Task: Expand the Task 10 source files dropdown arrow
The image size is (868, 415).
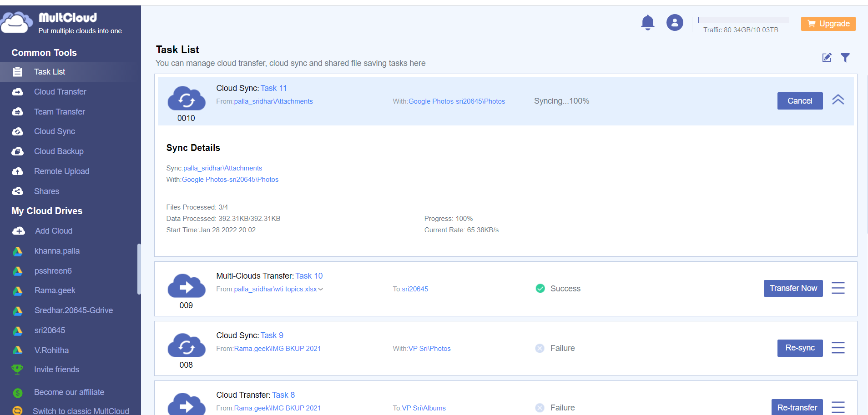Action: (x=321, y=290)
